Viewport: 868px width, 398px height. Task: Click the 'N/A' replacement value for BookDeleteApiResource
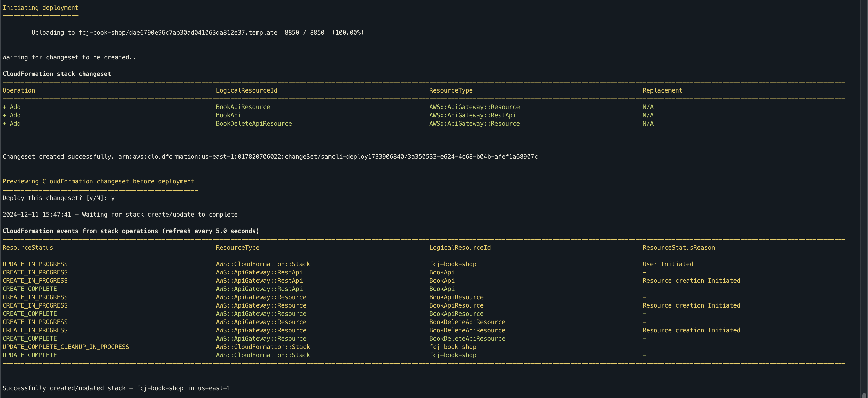click(x=648, y=123)
